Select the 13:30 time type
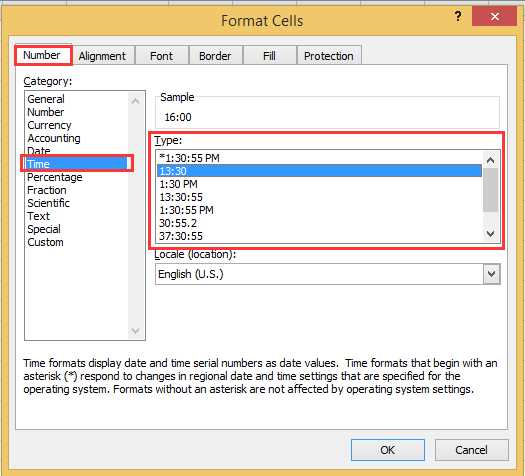Image resolution: width=525 pixels, height=476 pixels. click(x=319, y=171)
